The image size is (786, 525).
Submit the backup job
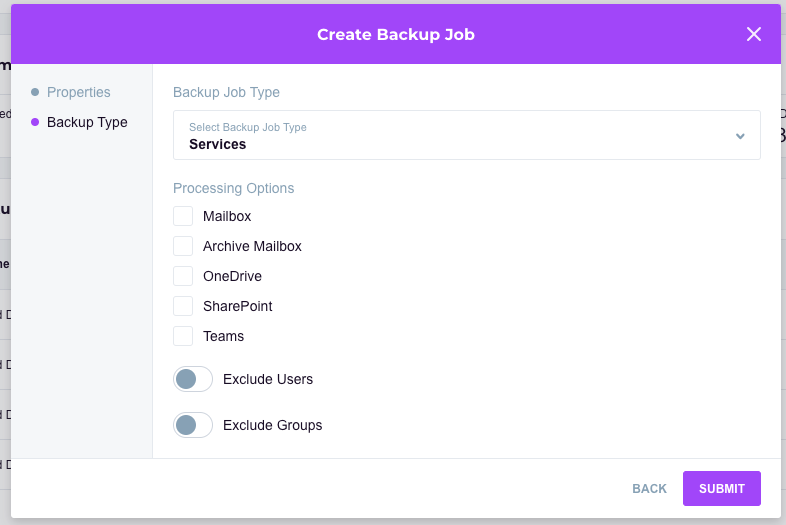[721, 489]
